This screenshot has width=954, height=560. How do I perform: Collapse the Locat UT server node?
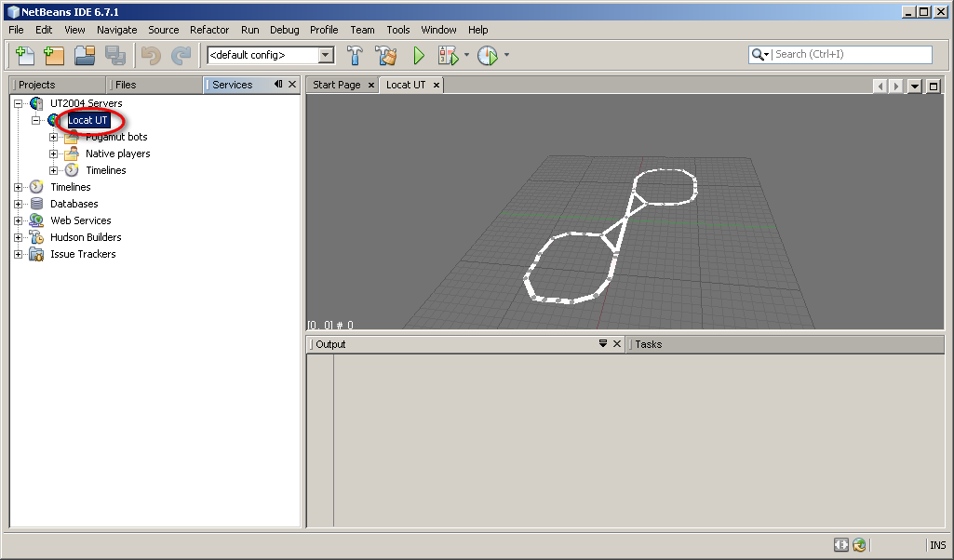pyautogui.click(x=36, y=120)
